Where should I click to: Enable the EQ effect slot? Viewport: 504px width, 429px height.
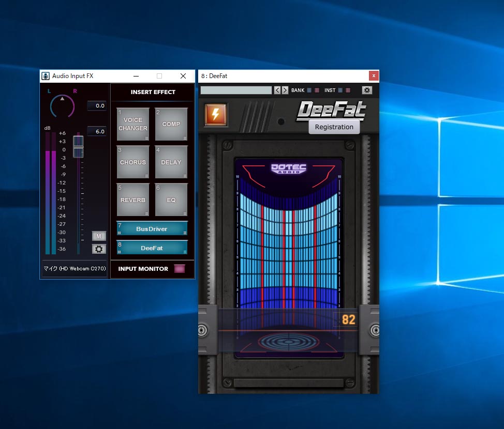[171, 200]
